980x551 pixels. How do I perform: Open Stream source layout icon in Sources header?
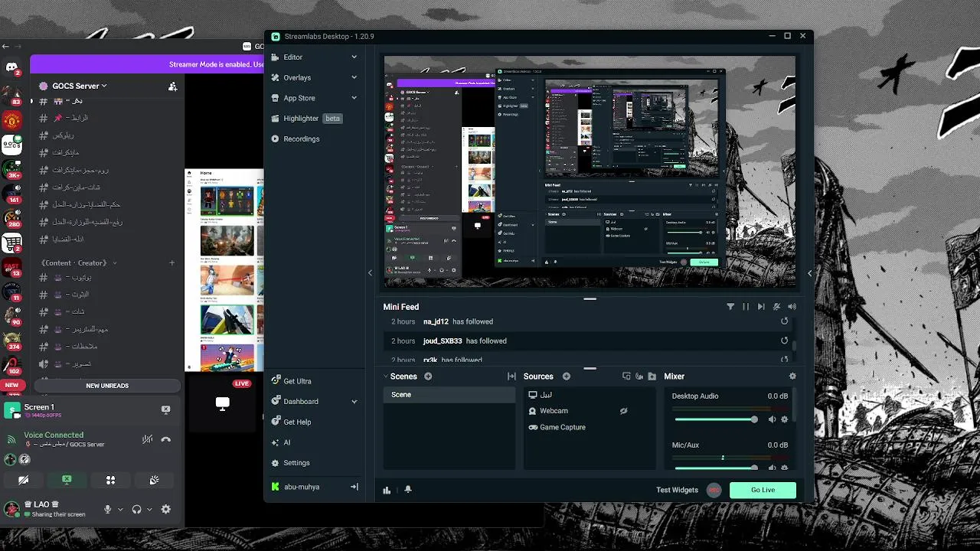626,377
